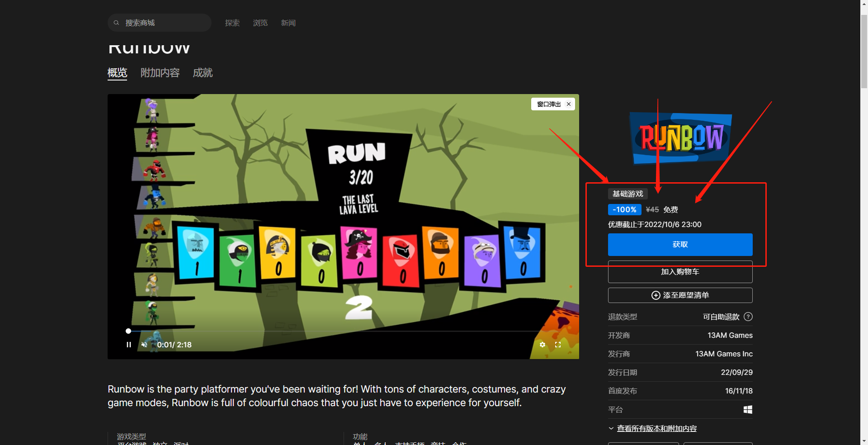Click the 13AM Games developer name
Image resolution: width=868 pixels, height=445 pixels.
pyautogui.click(x=730, y=335)
